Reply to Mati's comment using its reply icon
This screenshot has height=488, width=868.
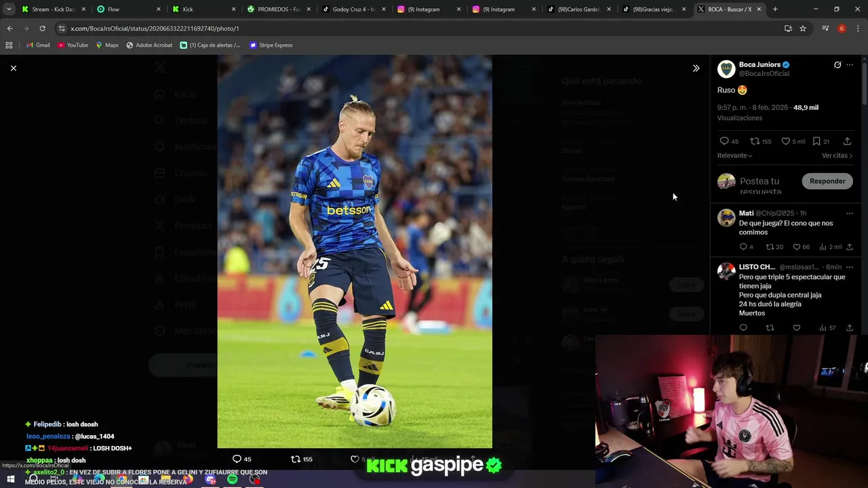coord(743,247)
